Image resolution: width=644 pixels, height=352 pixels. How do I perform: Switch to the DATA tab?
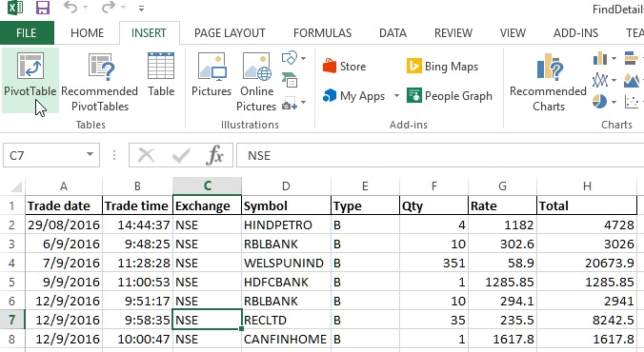point(392,32)
